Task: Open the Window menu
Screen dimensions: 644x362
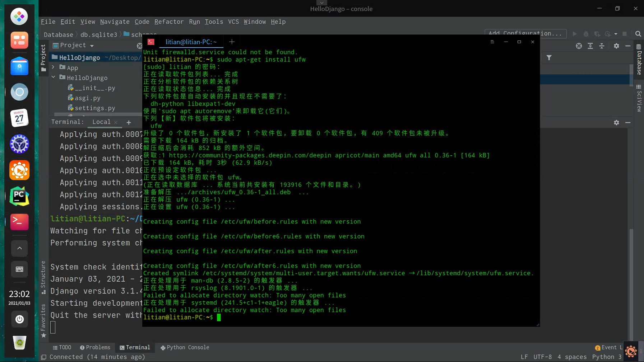Action: click(255, 22)
